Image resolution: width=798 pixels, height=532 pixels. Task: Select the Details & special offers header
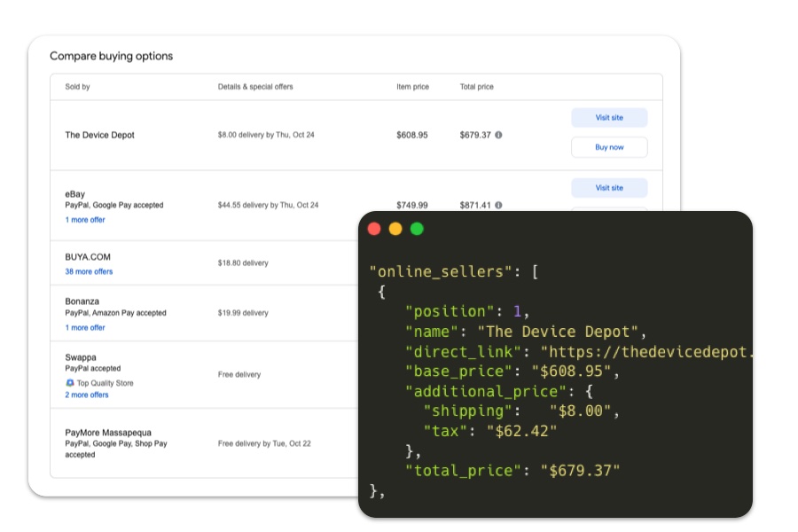click(x=255, y=87)
